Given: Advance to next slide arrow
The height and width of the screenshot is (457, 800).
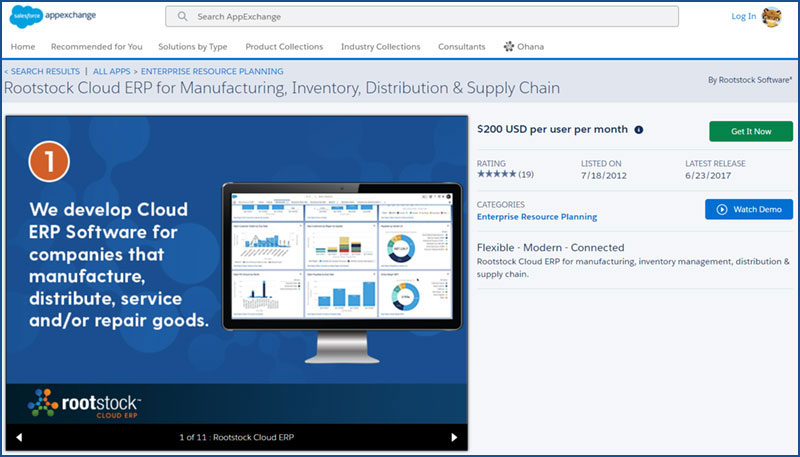Looking at the screenshot, I should (x=454, y=437).
